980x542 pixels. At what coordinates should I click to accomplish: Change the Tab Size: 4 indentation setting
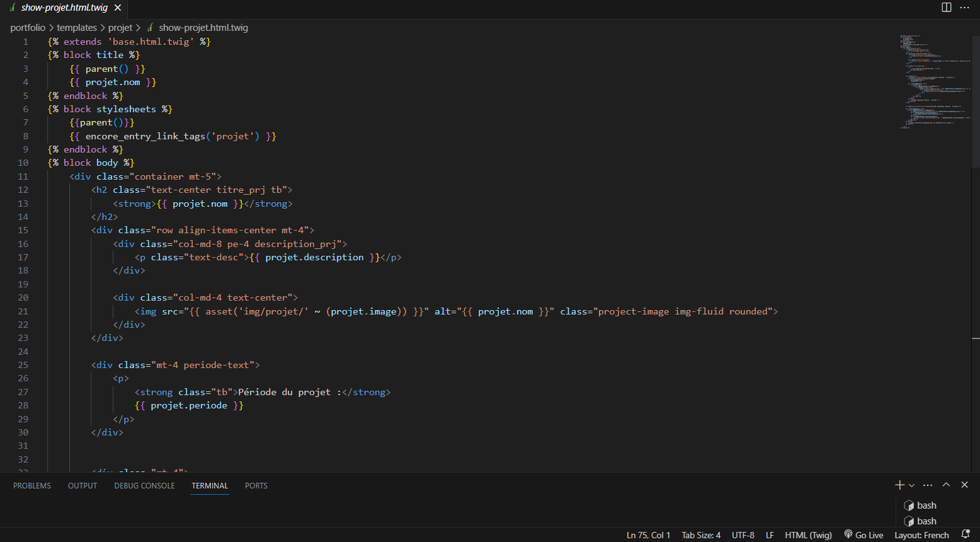tap(701, 535)
